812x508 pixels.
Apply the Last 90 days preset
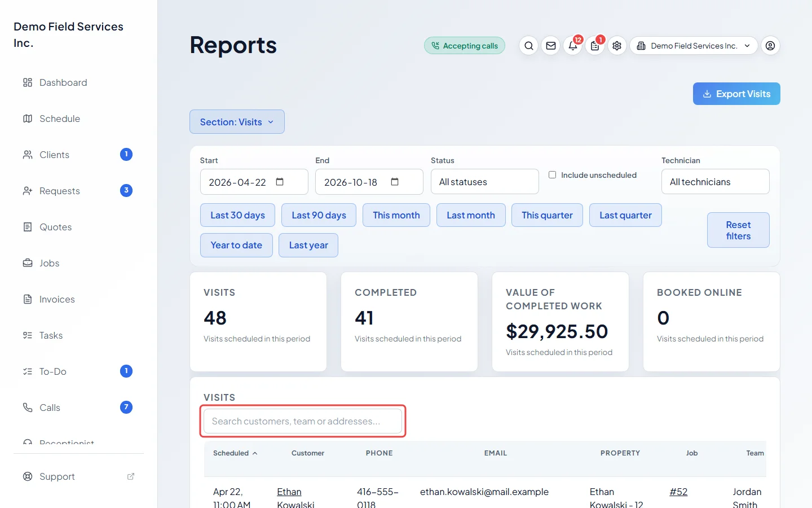coord(319,215)
